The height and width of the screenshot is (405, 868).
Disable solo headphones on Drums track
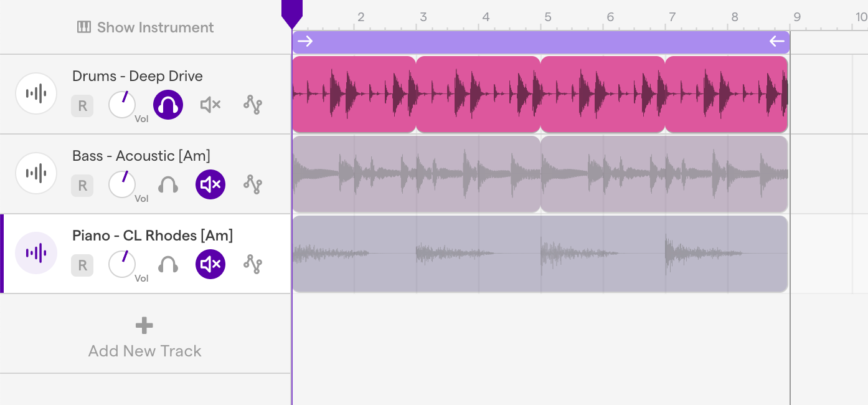(x=168, y=105)
